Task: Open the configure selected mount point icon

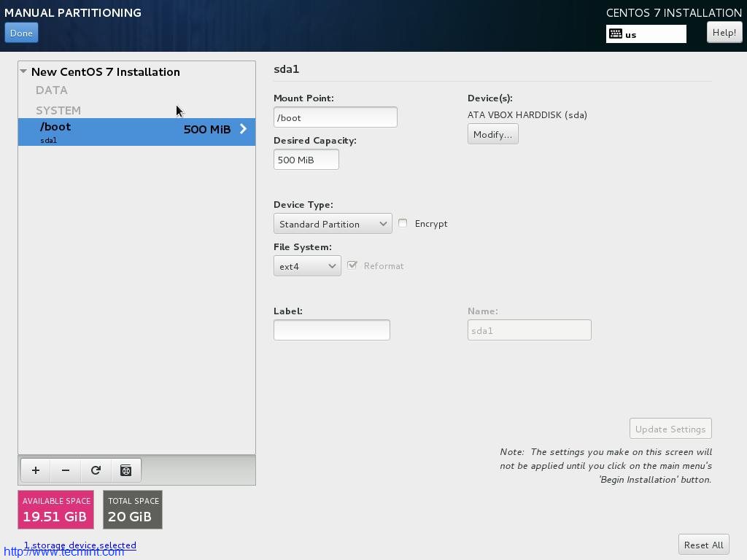Action: (125, 470)
